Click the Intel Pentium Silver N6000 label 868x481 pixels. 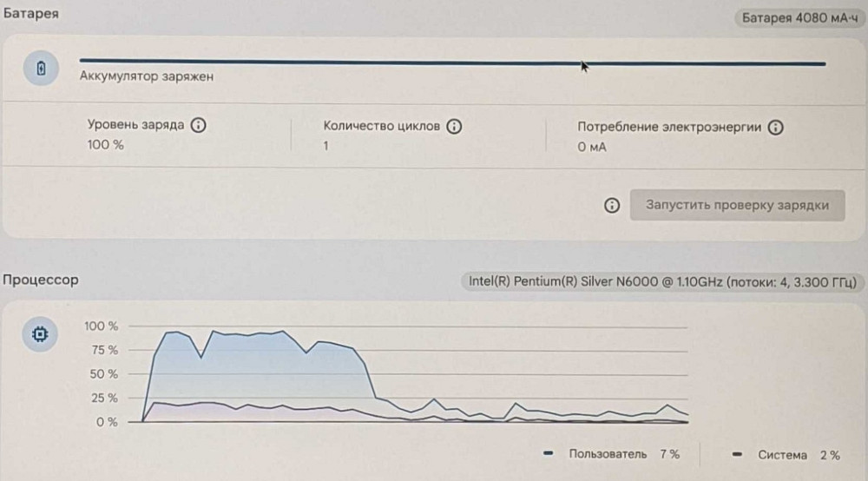[661, 281]
